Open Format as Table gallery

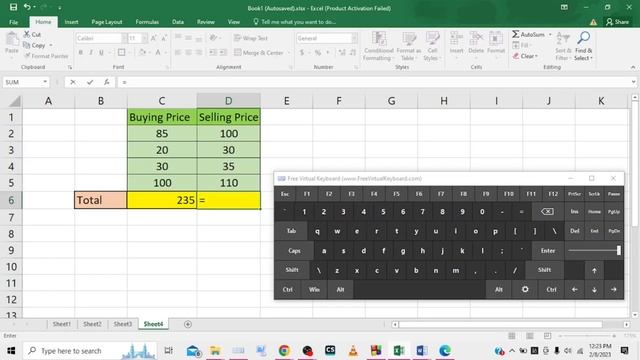pyautogui.click(x=408, y=46)
